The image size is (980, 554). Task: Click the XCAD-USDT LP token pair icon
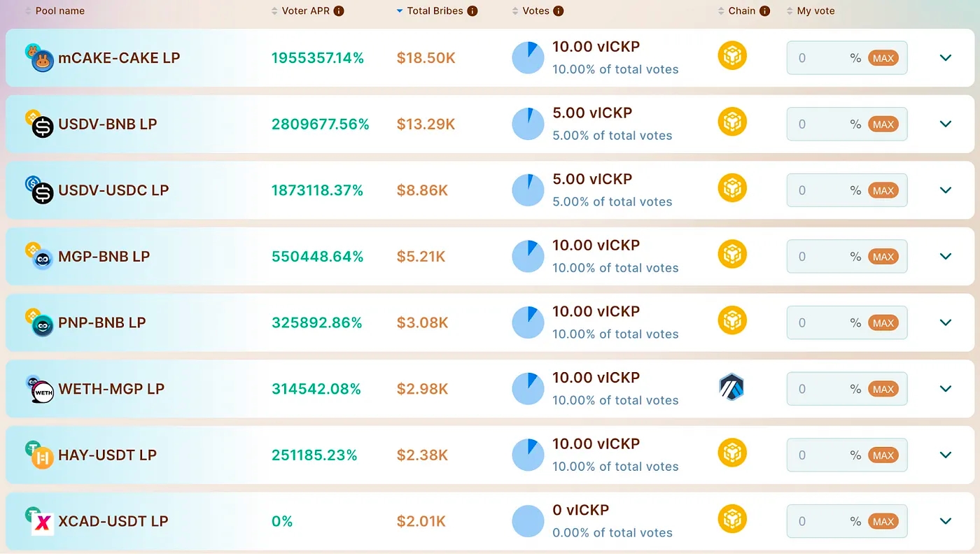[x=41, y=521]
